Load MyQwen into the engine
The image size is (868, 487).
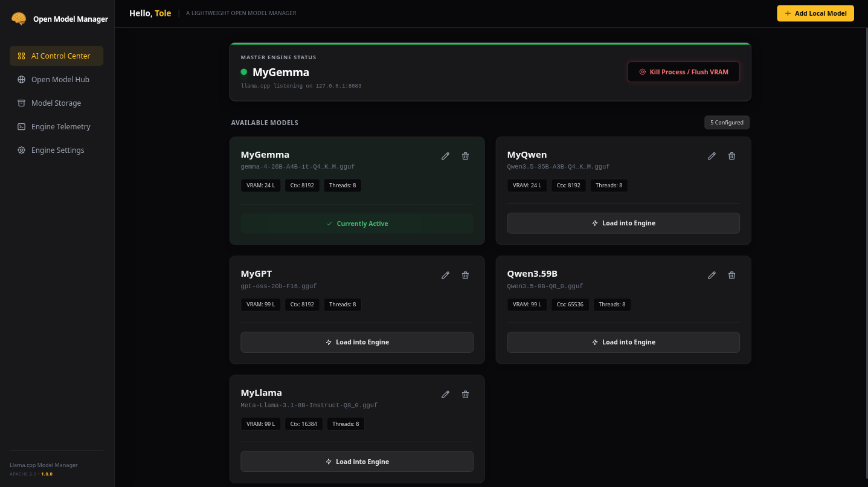coord(623,223)
